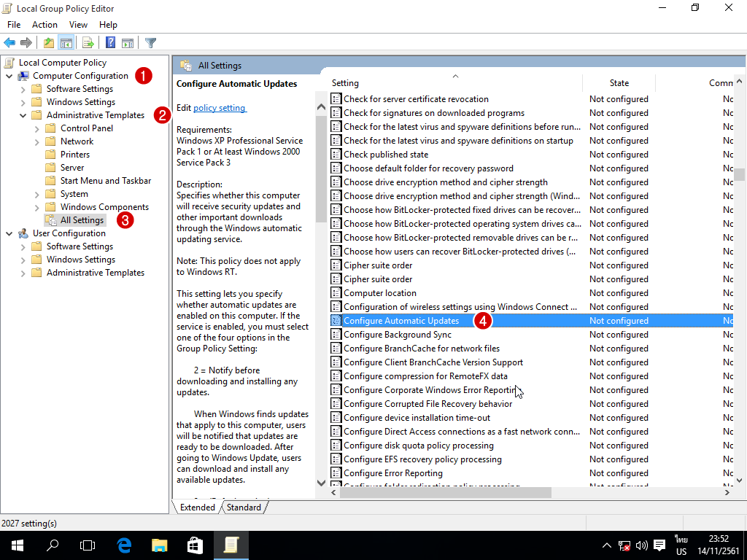Click the volume speaker tray icon
This screenshot has height=560, width=747.
[x=642, y=545]
